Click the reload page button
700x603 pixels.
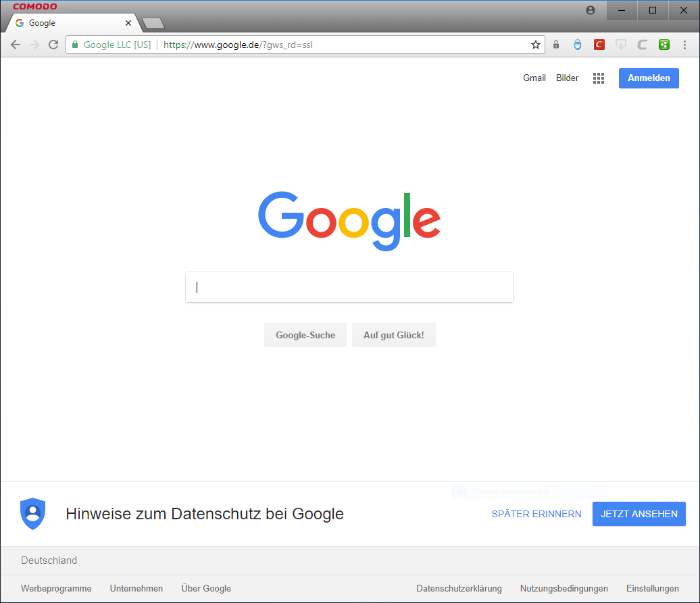53,45
